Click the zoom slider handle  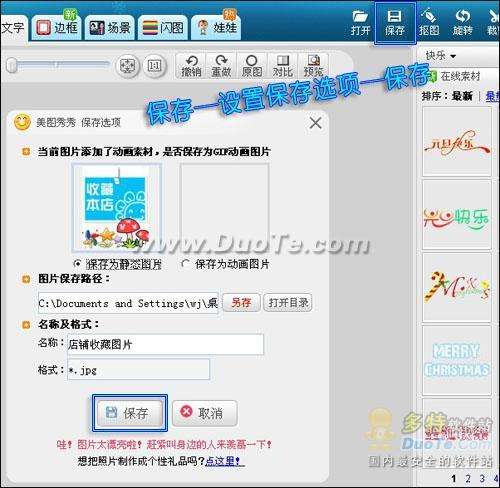point(12,65)
